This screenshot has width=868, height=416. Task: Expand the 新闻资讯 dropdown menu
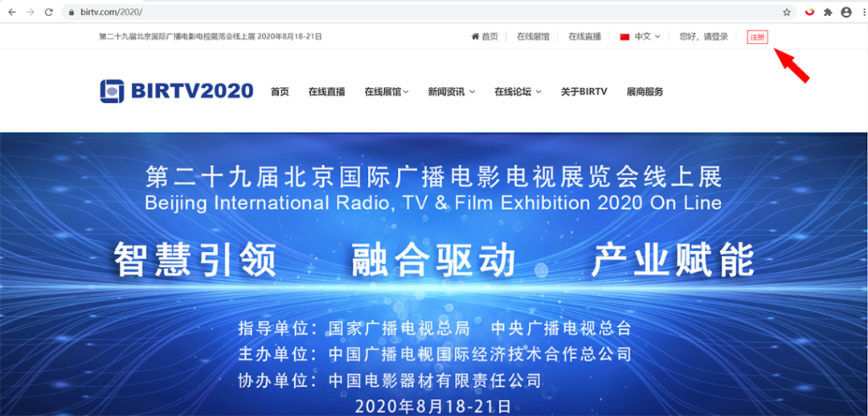[451, 92]
